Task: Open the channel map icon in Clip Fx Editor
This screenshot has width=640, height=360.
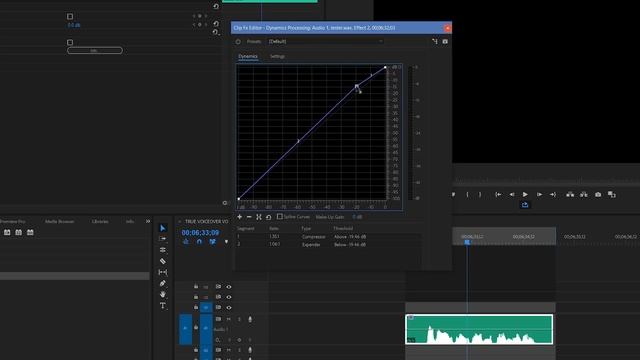Action: click(435, 41)
